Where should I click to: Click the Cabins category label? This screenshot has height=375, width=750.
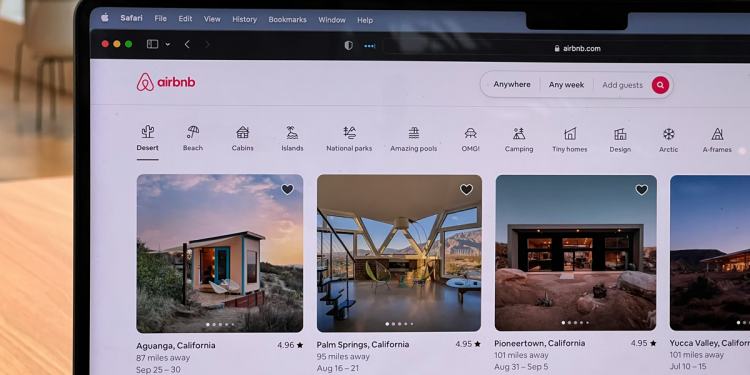(243, 148)
